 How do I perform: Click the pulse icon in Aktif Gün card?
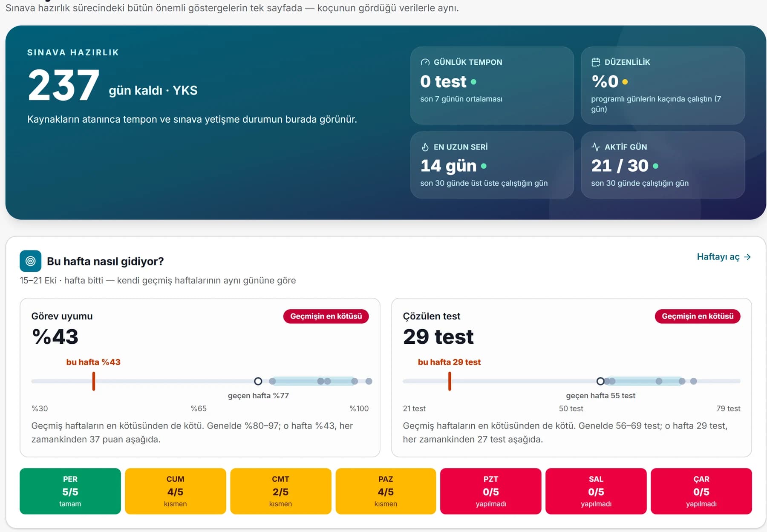[x=596, y=147]
